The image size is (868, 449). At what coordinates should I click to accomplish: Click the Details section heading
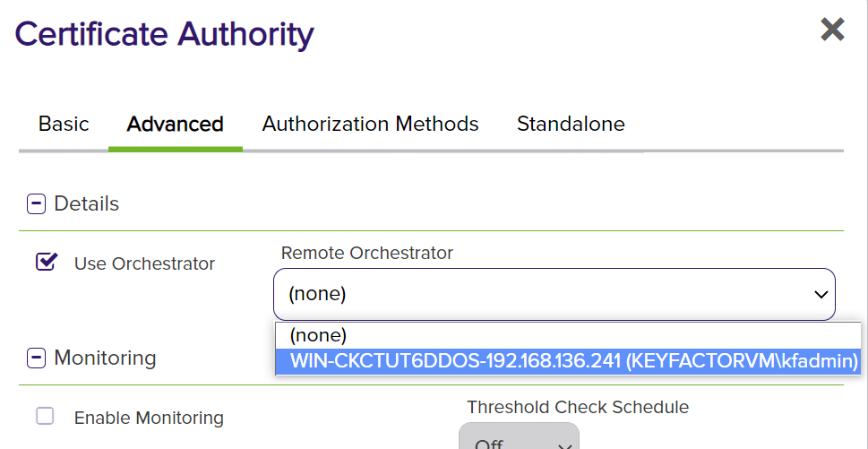87,203
